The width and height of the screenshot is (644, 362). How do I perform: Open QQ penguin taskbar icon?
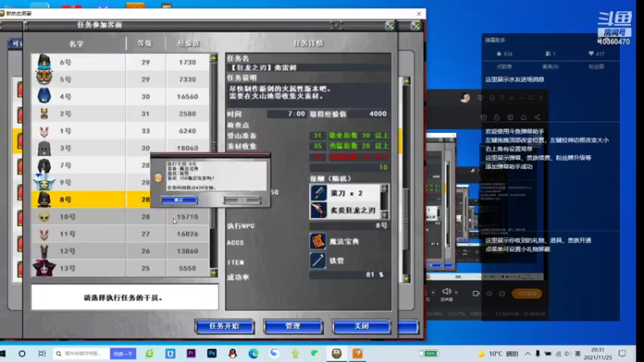point(233,353)
